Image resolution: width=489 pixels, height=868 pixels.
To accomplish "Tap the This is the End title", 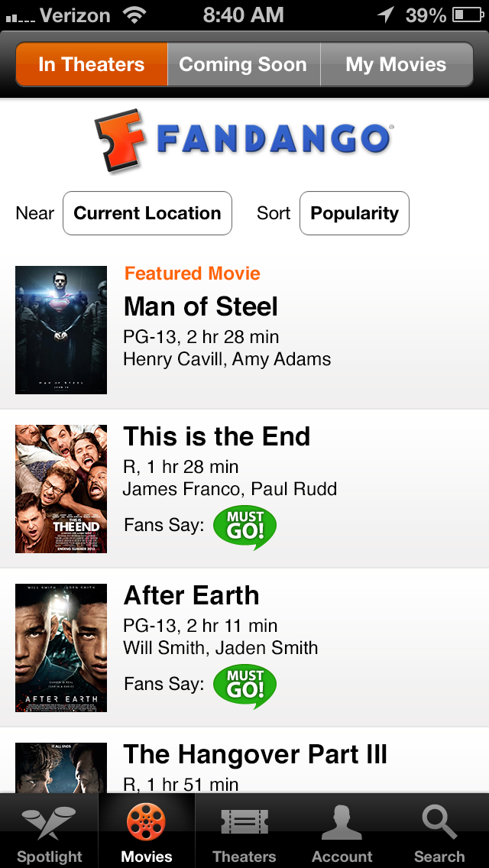I will (x=217, y=437).
